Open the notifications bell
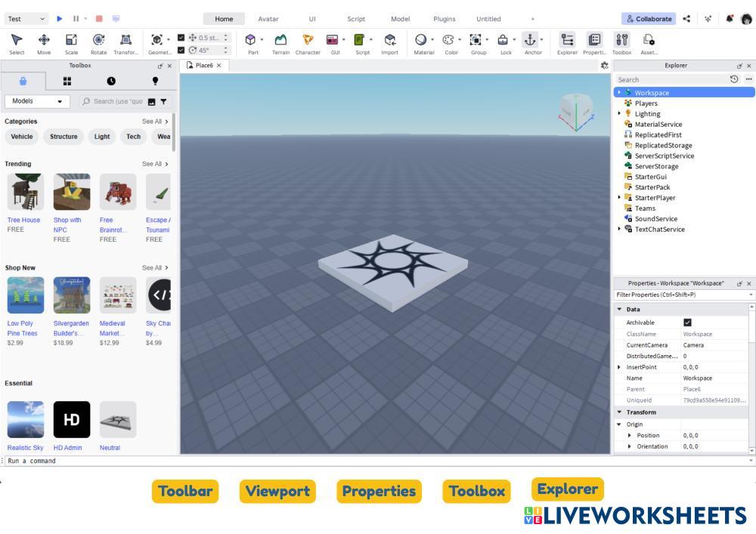756x534 pixels. (730, 19)
